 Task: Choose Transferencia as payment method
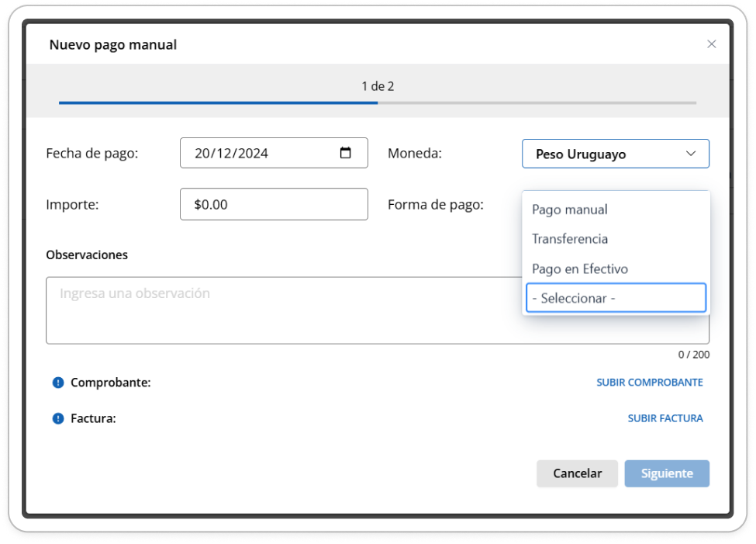tap(615, 239)
